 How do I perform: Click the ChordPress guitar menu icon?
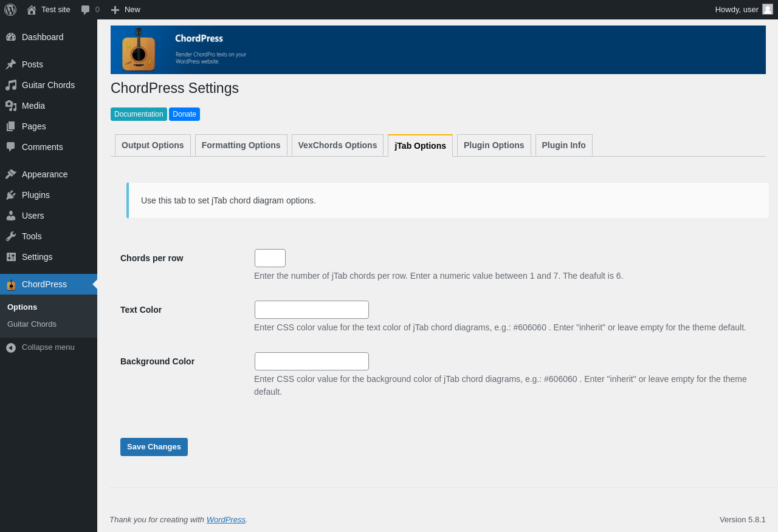(x=11, y=284)
